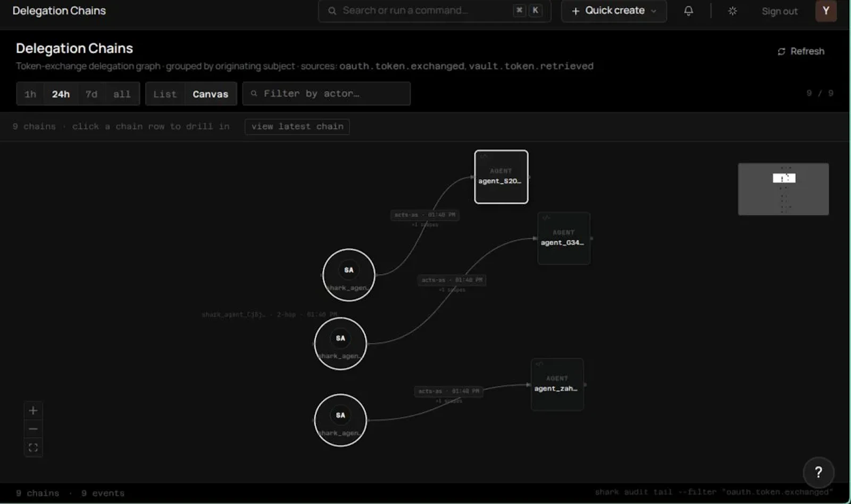Open the notifications bell

click(688, 11)
